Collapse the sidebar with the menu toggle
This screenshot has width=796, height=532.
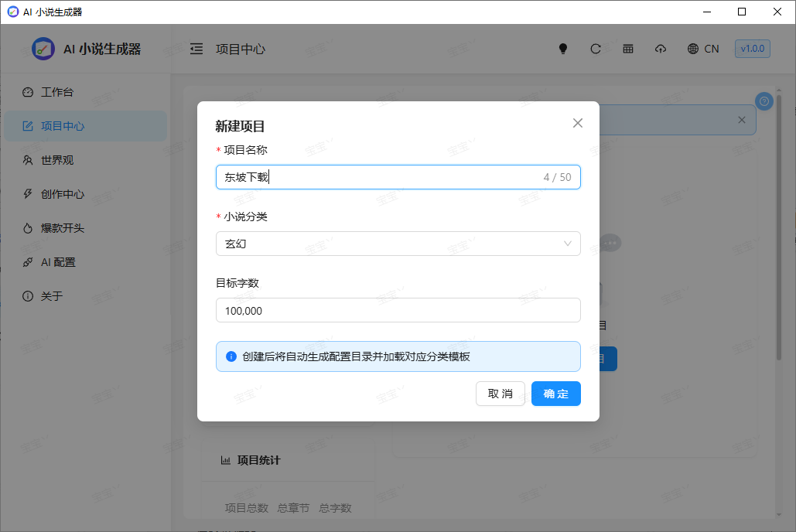(196, 48)
